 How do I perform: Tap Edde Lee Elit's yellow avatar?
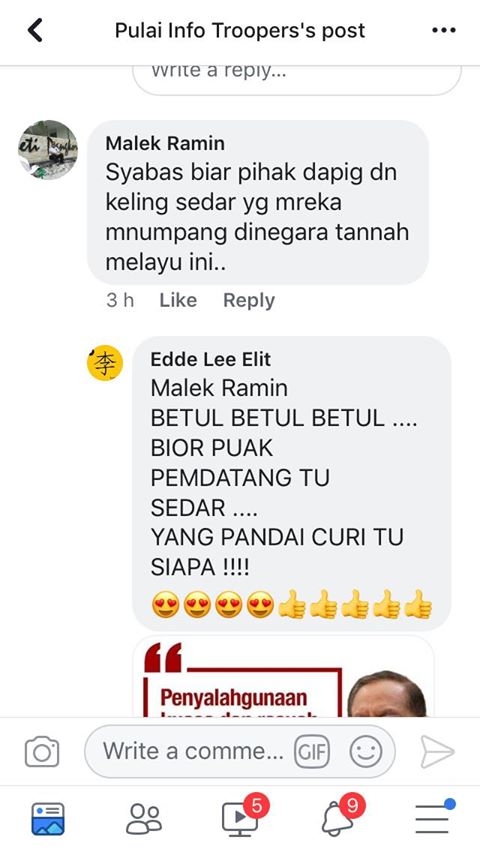105,364
